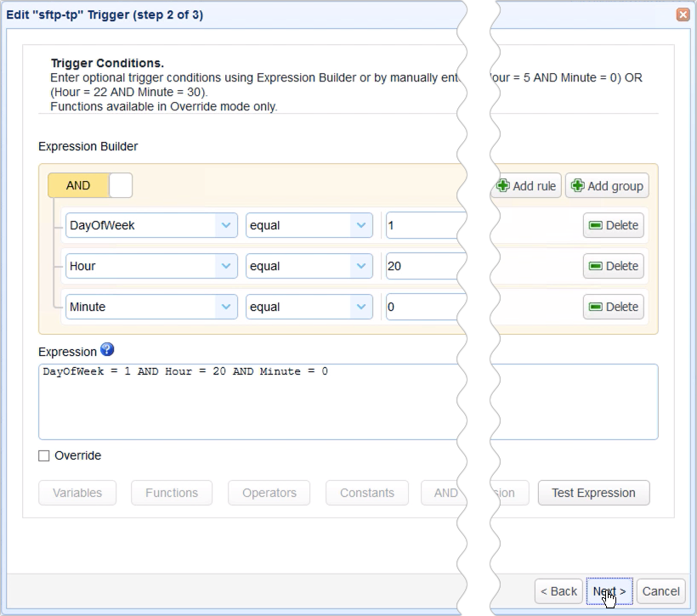
Task: Delete the Hour rule row
Action: [x=614, y=266]
